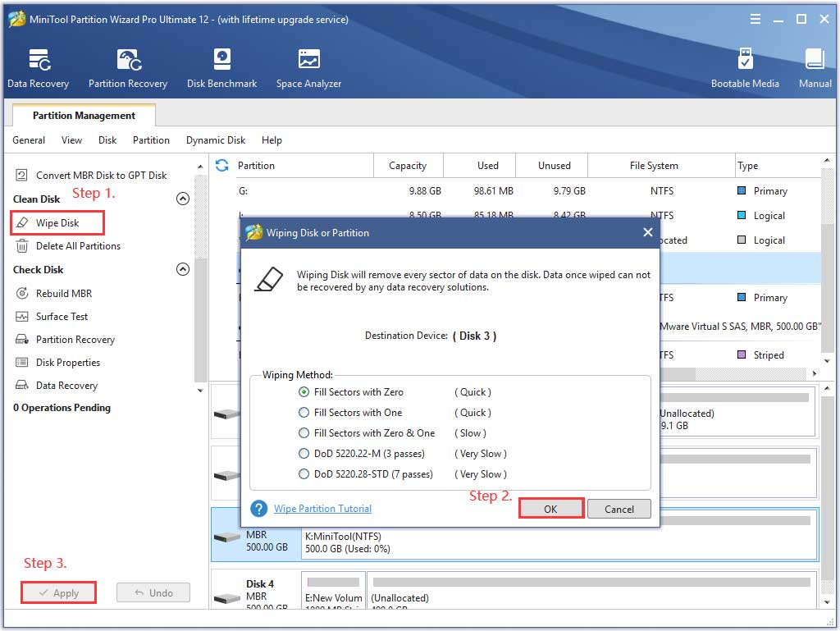The image size is (840, 631).
Task: Click Convert MBR Disk to GPT Disk icon
Action: pyautogui.click(x=22, y=175)
